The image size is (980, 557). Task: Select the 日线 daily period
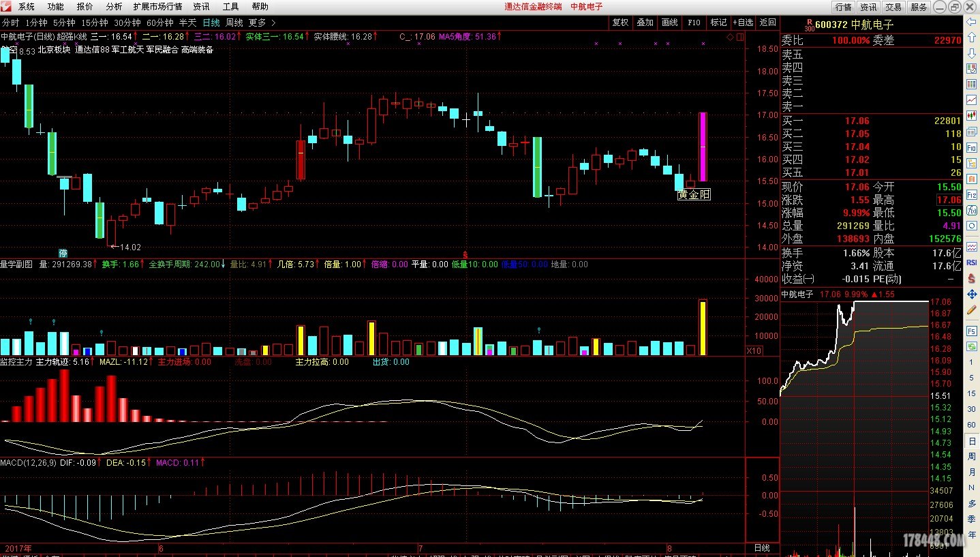coord(211,22)
